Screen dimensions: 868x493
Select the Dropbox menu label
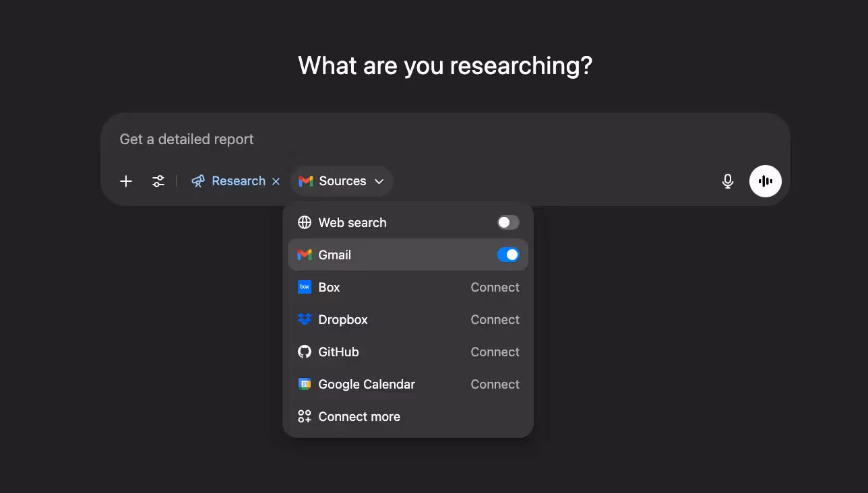click(x=343, y=319)
